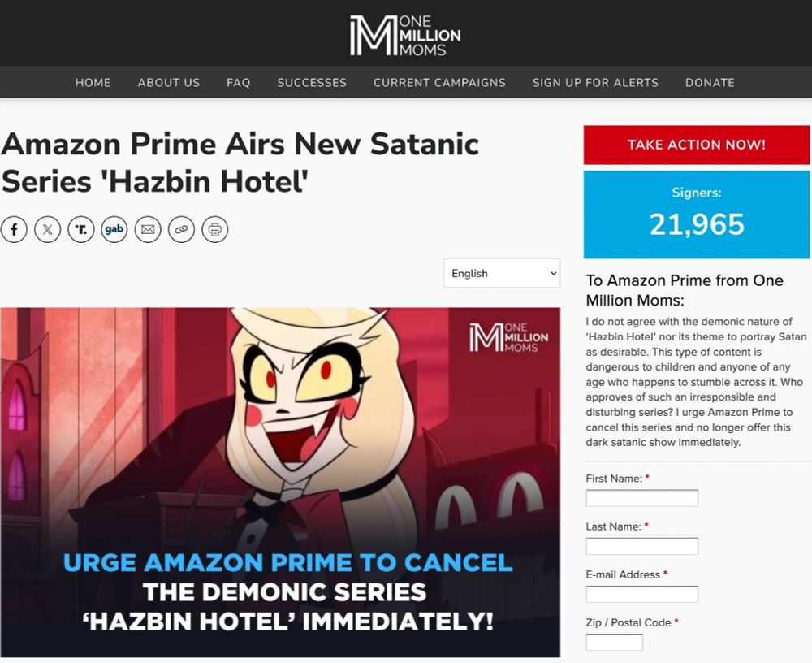Open the Donate link in the navigation
The image size is (812, 663).
pyautogui.click(x=710, y=82)
